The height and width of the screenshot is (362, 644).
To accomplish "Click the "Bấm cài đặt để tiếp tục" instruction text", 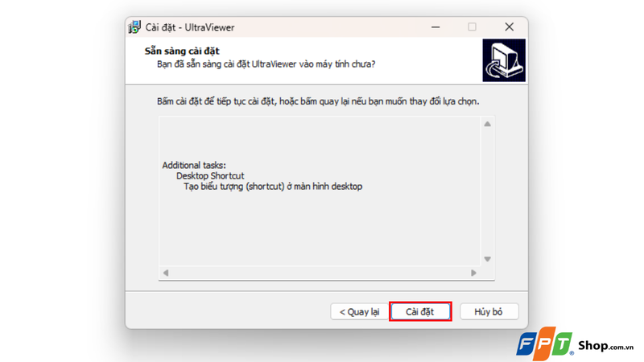I will coord(318,101).
